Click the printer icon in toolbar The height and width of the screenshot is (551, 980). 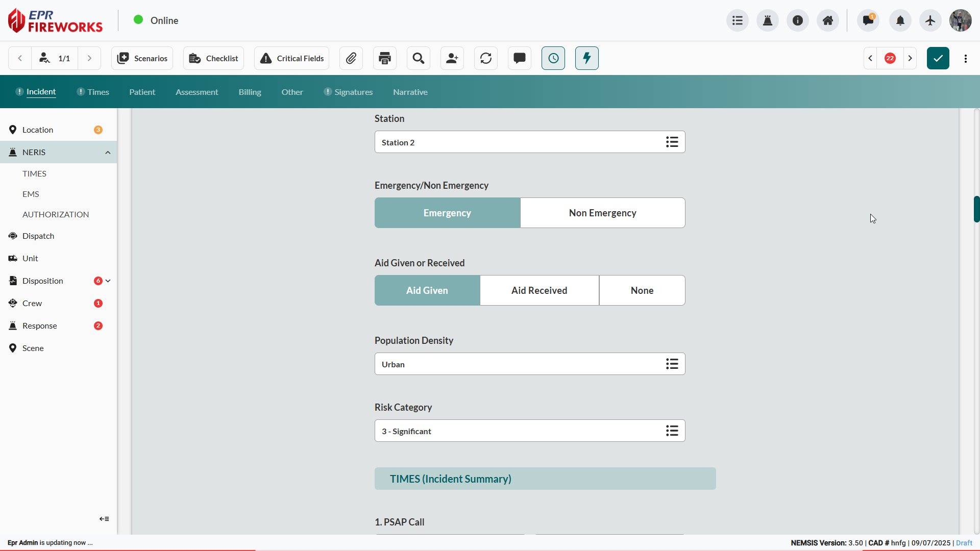click(x=385, y=58)
